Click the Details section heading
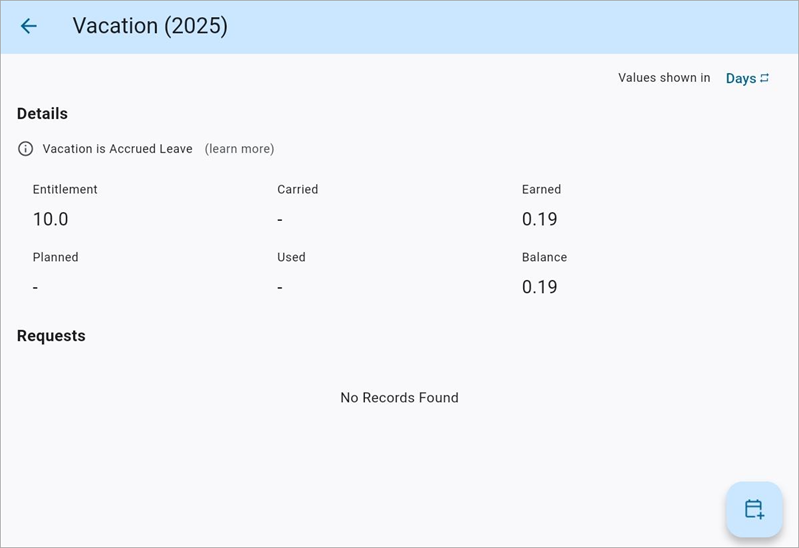The image size is (799, 548). point(42,114)
